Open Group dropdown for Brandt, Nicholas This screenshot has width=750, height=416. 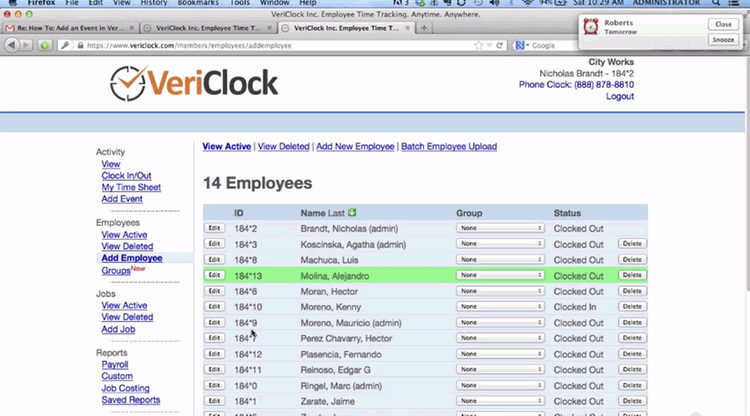tap(500, 228)
